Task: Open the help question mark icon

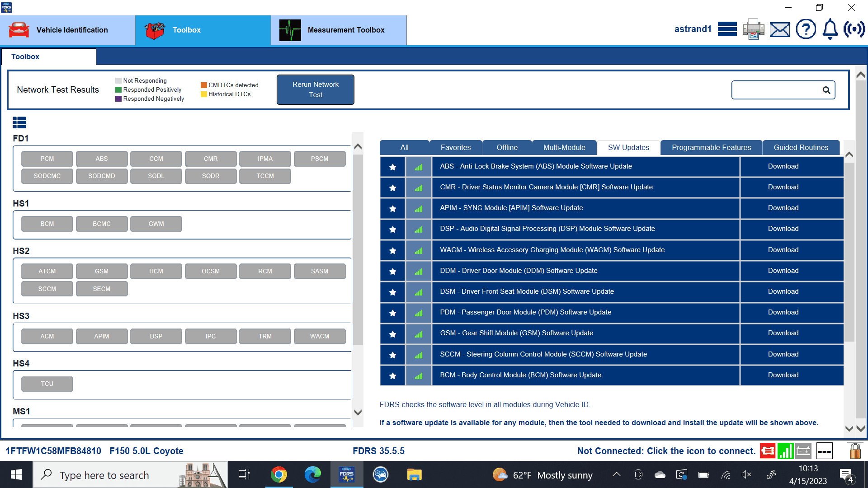Action: (806, 29)
